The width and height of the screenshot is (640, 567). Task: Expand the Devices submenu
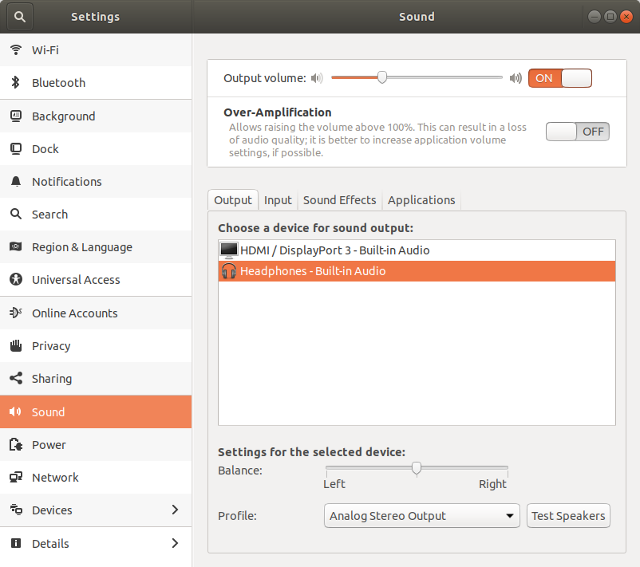pyautogui.click(x=175, y=510)
